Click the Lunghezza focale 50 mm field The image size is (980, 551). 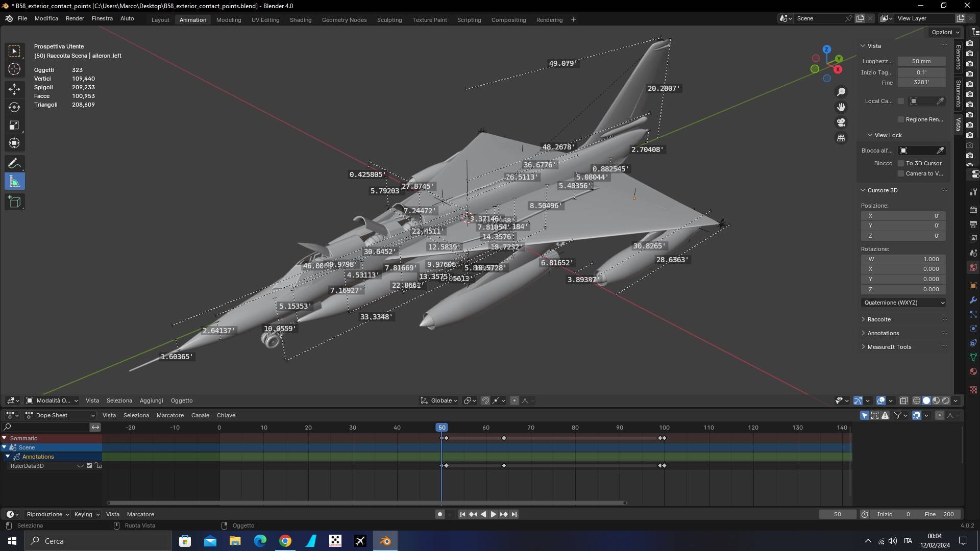click(921, 61)
